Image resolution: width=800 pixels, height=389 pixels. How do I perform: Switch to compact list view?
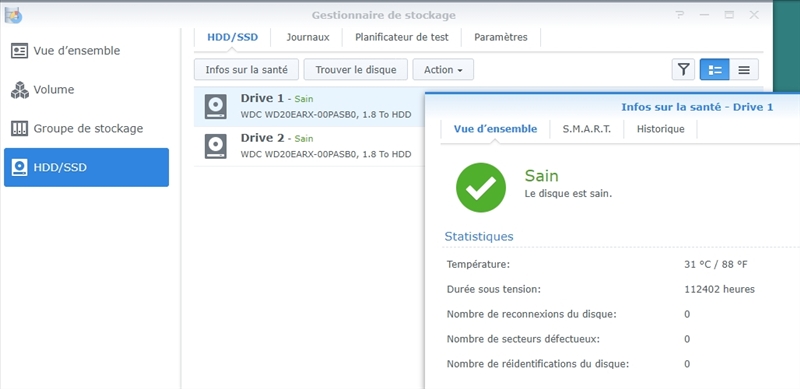[744, 69]
